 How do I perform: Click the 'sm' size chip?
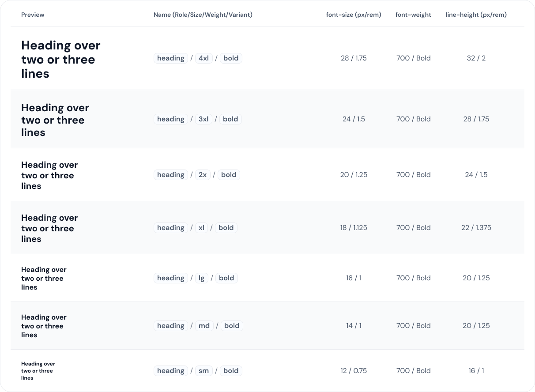203,370
